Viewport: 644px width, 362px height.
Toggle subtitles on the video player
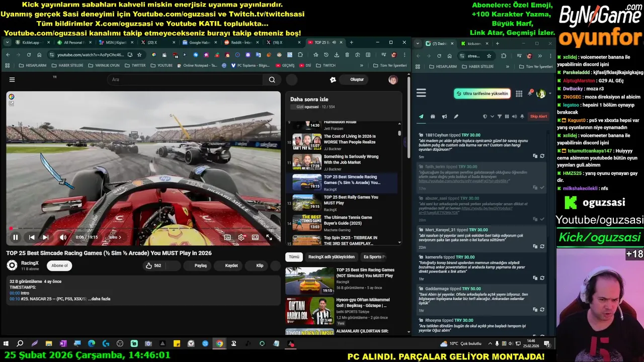pos(227,237)
